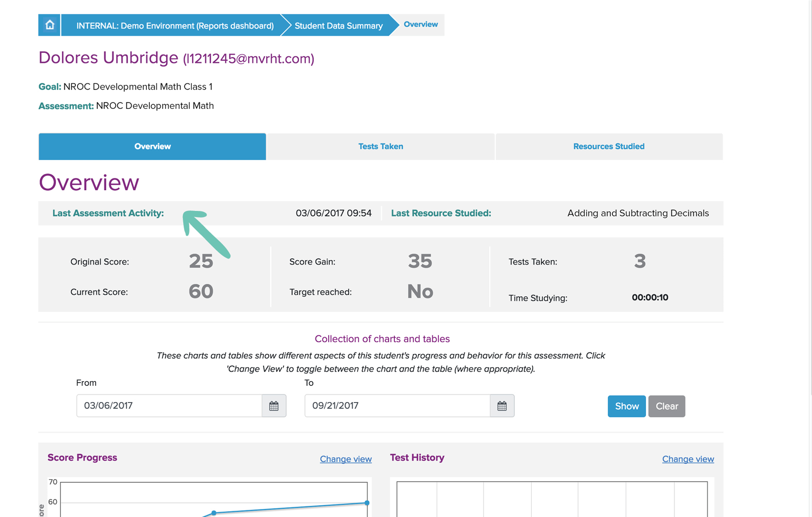Screen dimensions: 812x517
Task: Click the student name heading Dolores Umbridge
Action: click(x=108, y=58)
